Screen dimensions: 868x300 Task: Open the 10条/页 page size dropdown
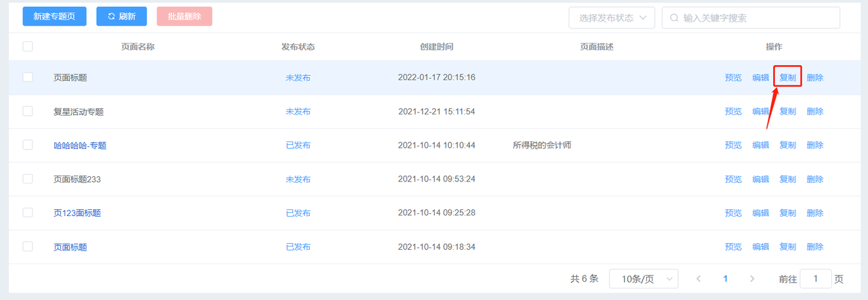(x=644, y=278)
